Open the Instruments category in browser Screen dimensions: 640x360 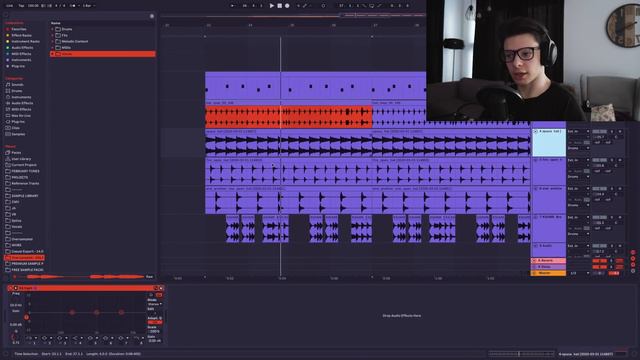tap(21, 97)
